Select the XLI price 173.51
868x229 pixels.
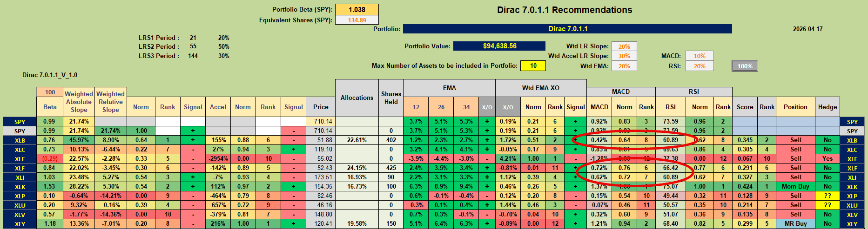tap(321, 177)
